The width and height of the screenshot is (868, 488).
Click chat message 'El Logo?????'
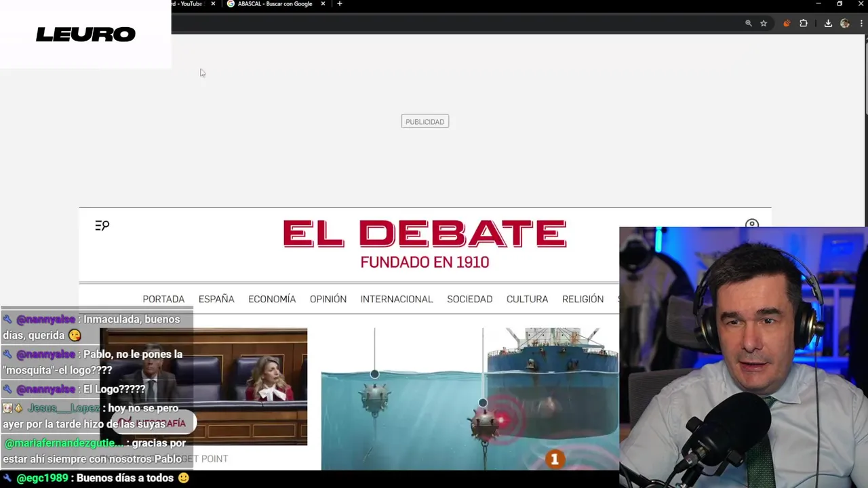click(x=114, y=389)
